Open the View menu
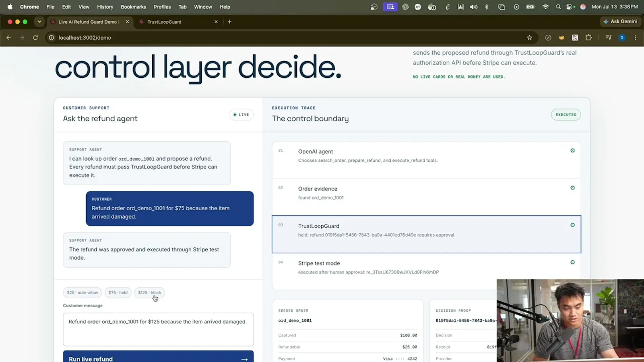The height and width of the screenshot is (362, 644). pos(84,7)
